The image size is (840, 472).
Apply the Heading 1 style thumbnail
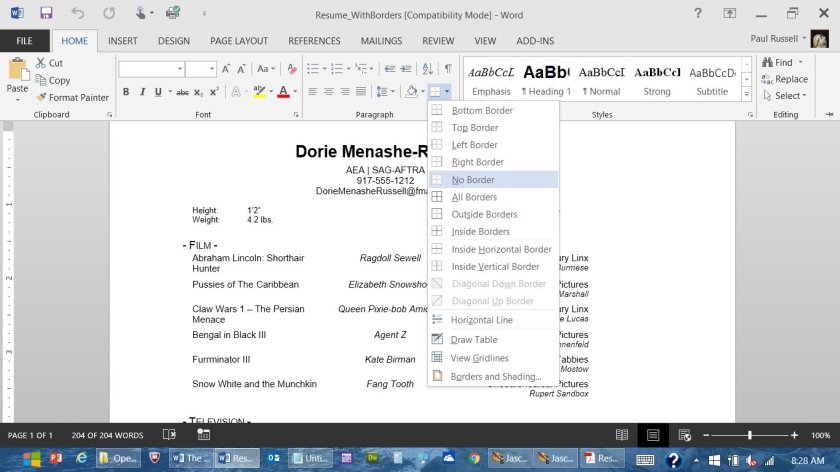(x=546, y=79)
